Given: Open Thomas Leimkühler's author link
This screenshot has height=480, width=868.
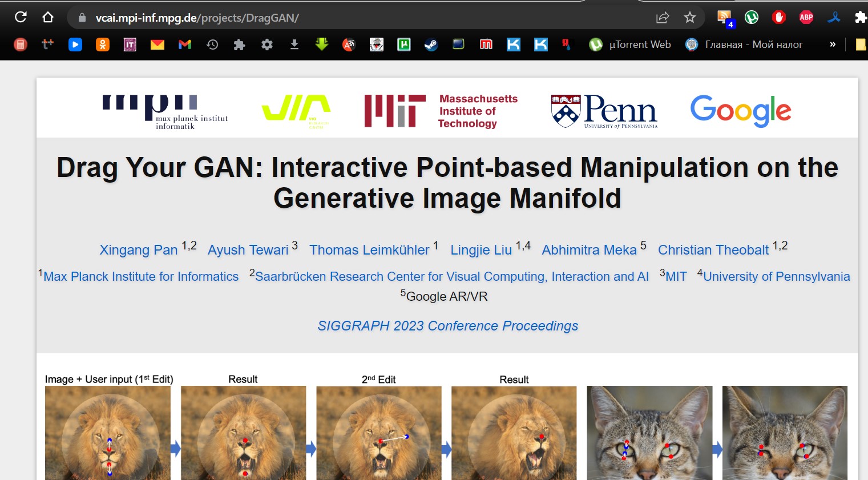Looking at the screenshot, I should [369, 250].
